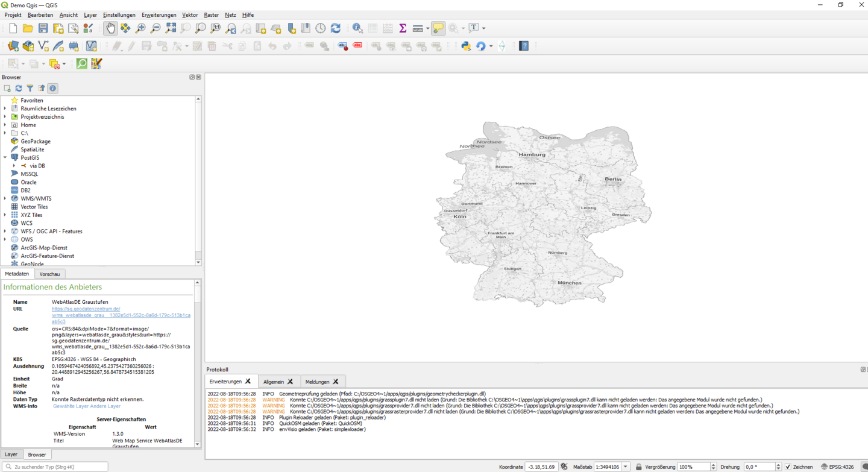Open the Python console icon

pos(466,46)
